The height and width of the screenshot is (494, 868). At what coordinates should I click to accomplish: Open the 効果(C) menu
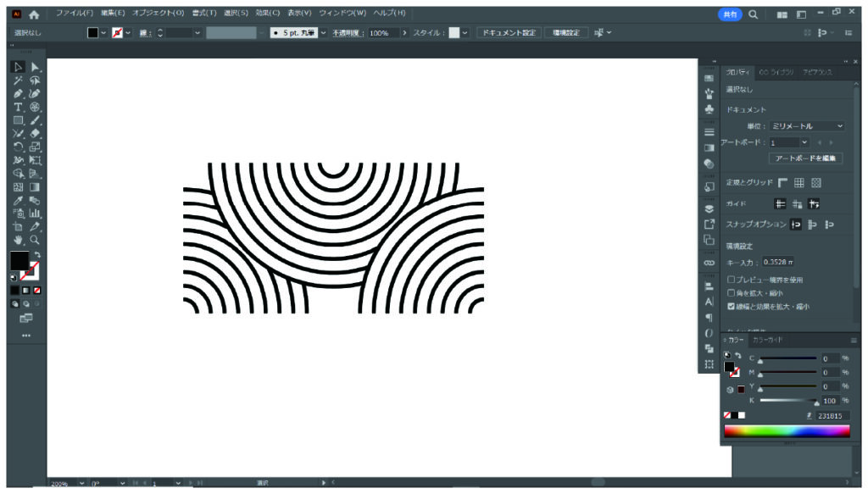267,14
